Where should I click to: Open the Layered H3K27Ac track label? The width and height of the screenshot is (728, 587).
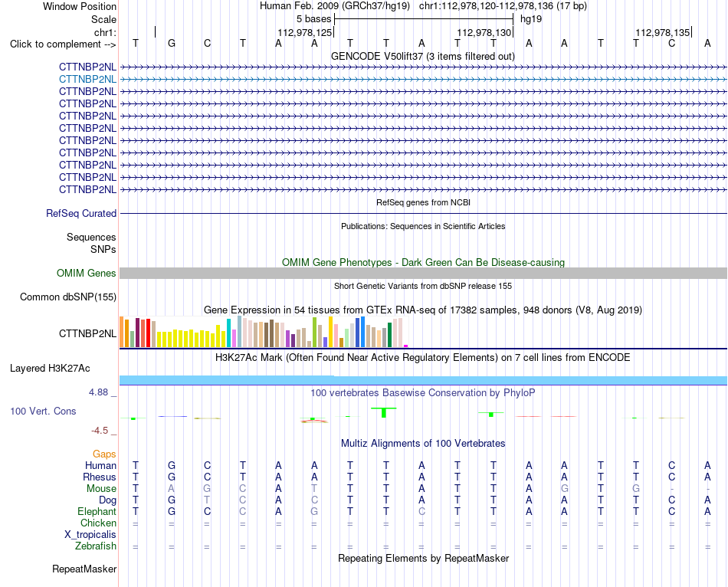coord(50,369)
